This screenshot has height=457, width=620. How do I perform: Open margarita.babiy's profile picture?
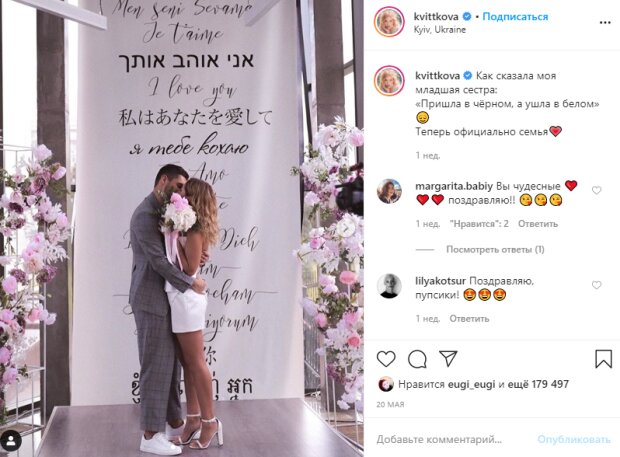(389, 191)
